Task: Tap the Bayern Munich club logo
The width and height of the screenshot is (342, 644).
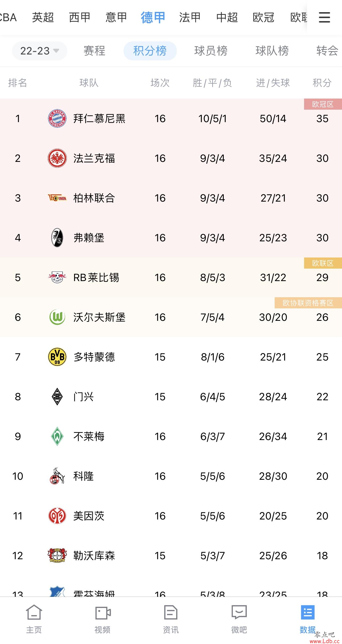Action: [57, 118]
